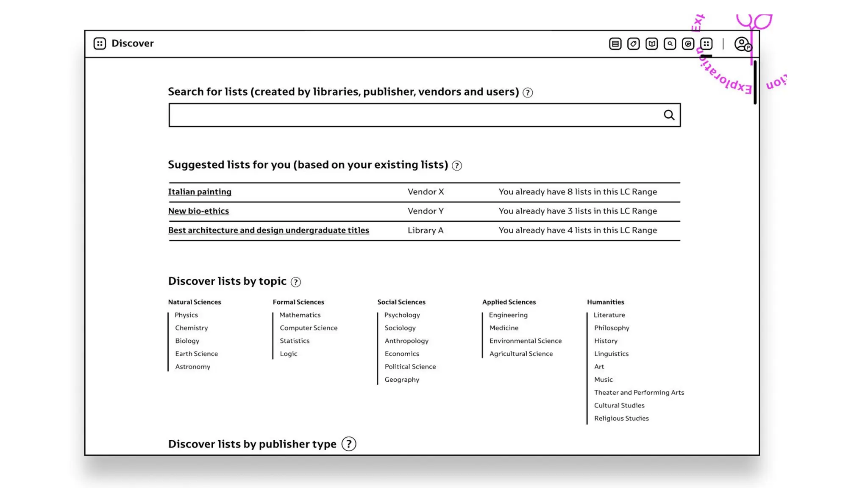This screenshot has height=488, width=868.
Task: Show help for Discover lists by publisher type
Action: pyautogui.click(x=348, y=444)
